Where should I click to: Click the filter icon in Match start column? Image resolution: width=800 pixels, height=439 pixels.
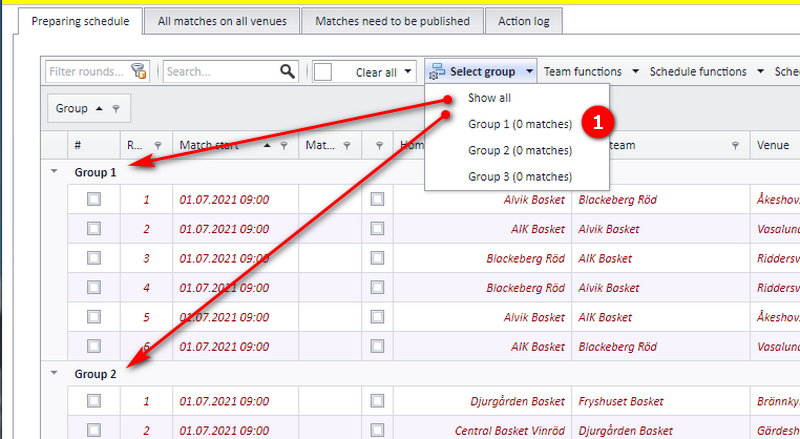284,145
